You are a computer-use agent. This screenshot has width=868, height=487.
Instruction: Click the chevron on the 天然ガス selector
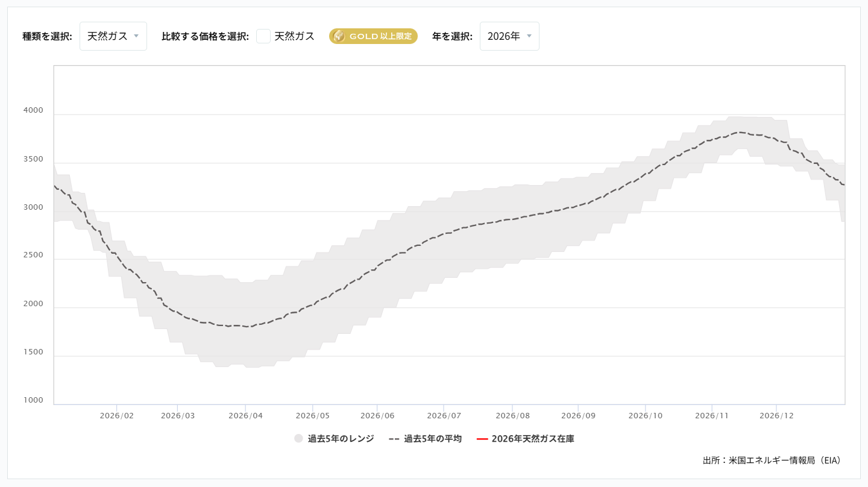click(x=137, y=36)
